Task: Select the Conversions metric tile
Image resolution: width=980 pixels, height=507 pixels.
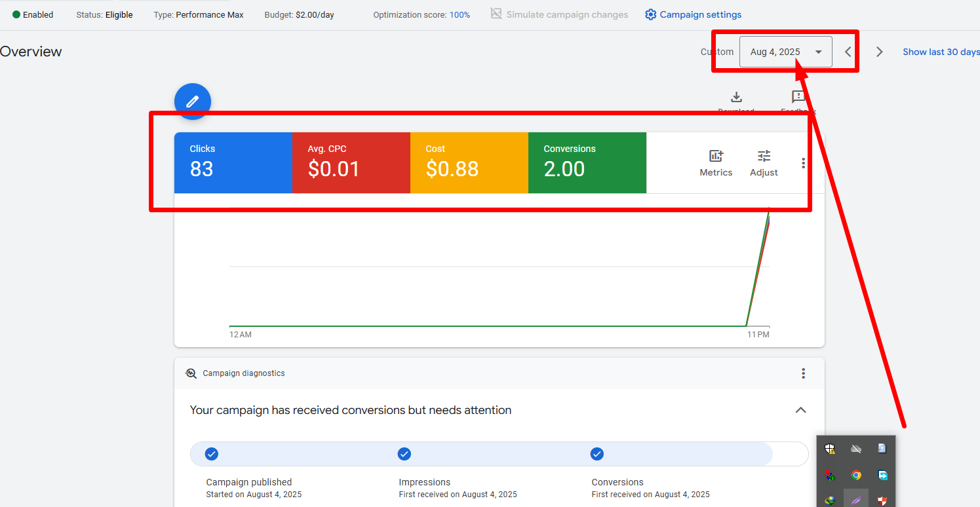Action: (x=587, y=162)
